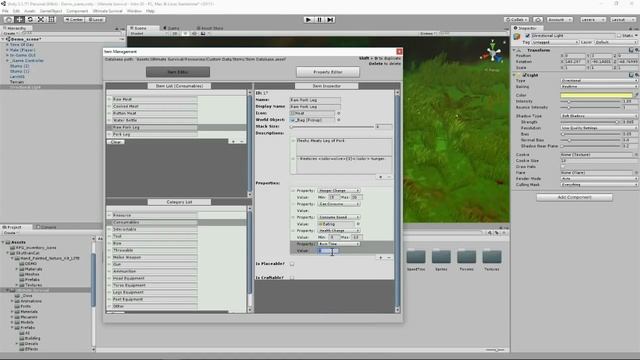The height and width of the screenshot is (360, 640).
Task: Select the Hand tool in Unity toolbar
Action: coord(8,20)
